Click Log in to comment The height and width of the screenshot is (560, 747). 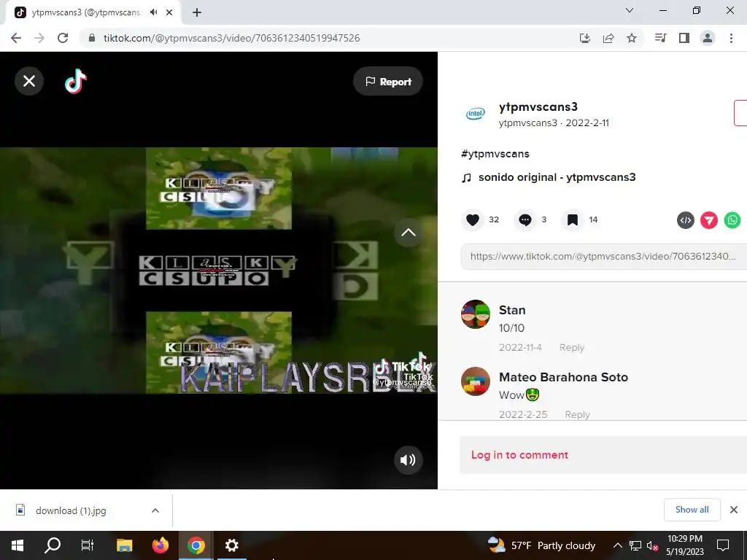tap(519, 455)
